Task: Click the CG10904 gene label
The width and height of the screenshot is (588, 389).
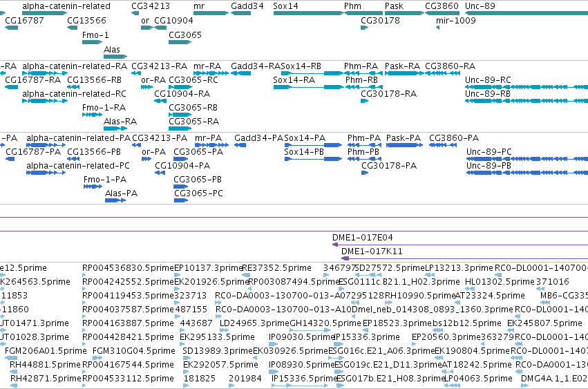Action: click(x=173, y=20)
